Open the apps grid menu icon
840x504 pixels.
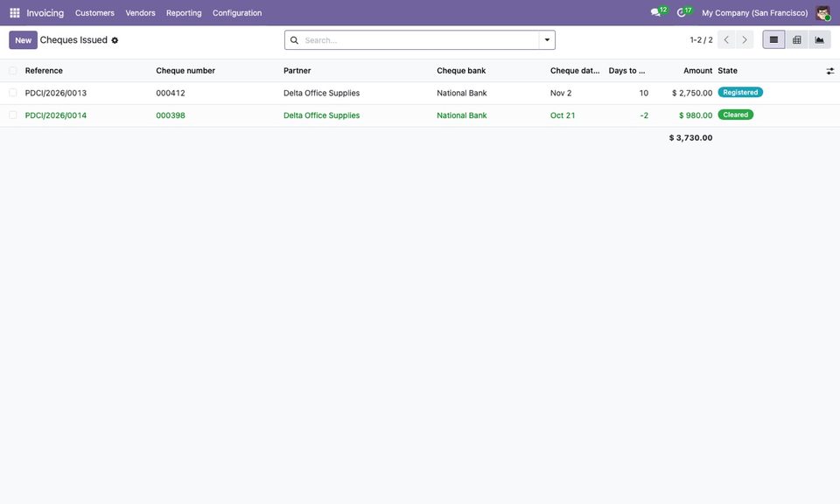coord(15,13)
